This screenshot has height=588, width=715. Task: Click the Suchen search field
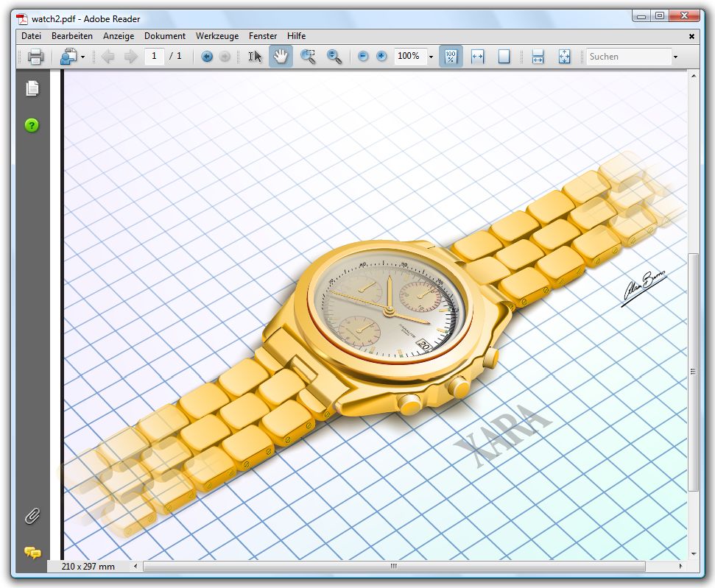click(x=626, y=57)
